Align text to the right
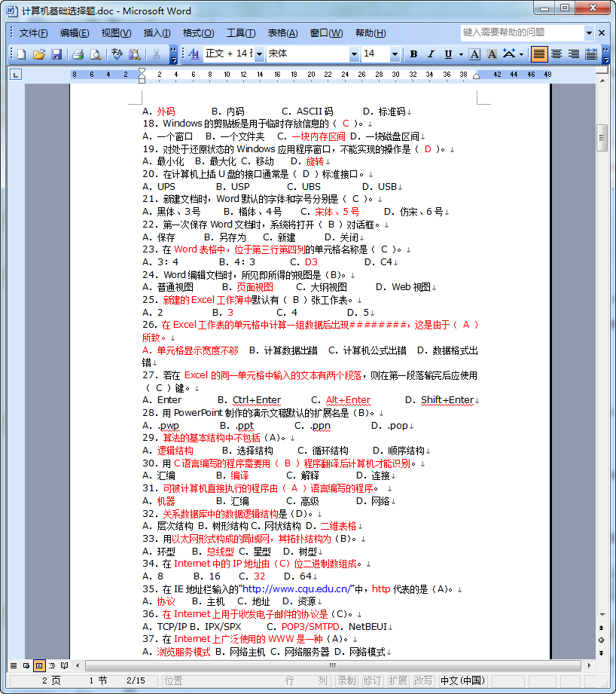This screenshot has width=616, height=694. [574, 54]
